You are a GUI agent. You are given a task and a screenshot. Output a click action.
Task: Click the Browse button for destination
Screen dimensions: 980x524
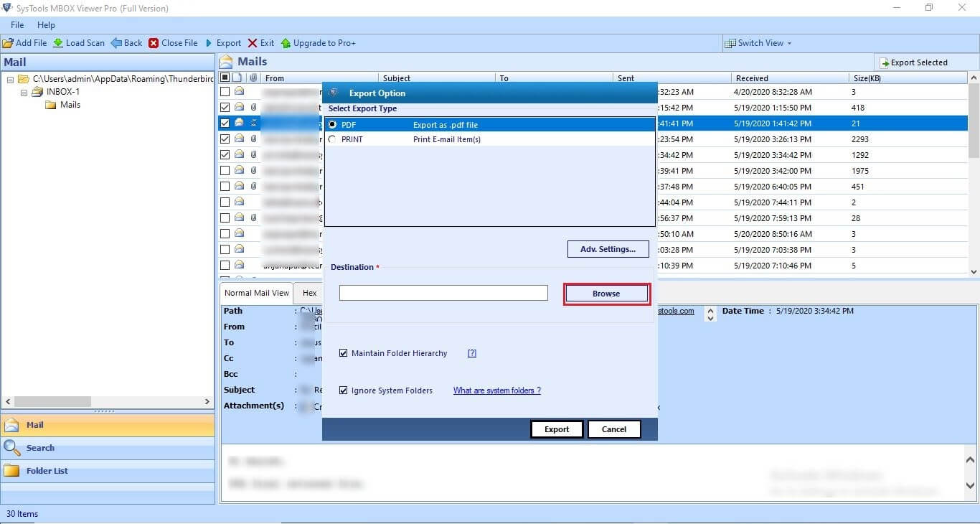(x=606, y=294)
